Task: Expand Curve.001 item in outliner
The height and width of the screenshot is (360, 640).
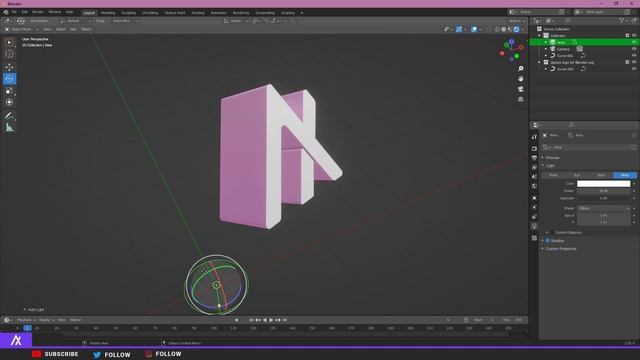Action: (546, 56)
